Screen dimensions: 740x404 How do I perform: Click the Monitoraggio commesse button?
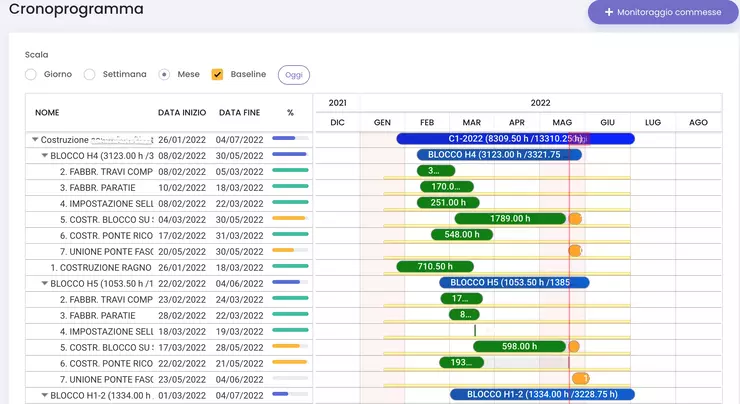663,12
